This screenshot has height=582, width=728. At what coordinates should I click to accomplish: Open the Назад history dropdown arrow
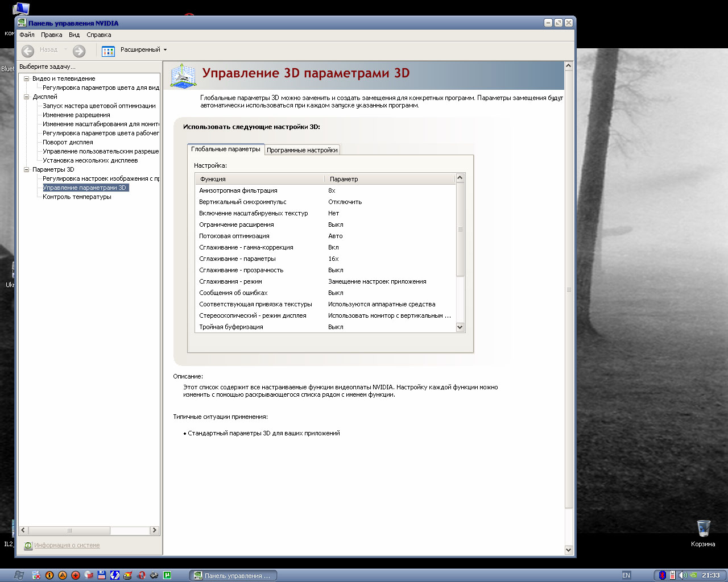pyautogui.click(x=65, y=50)
